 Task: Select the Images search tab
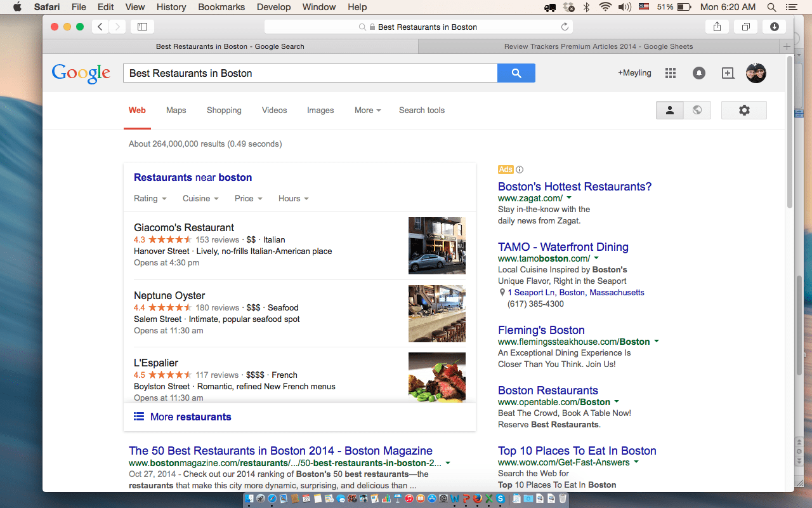[320, 110]
